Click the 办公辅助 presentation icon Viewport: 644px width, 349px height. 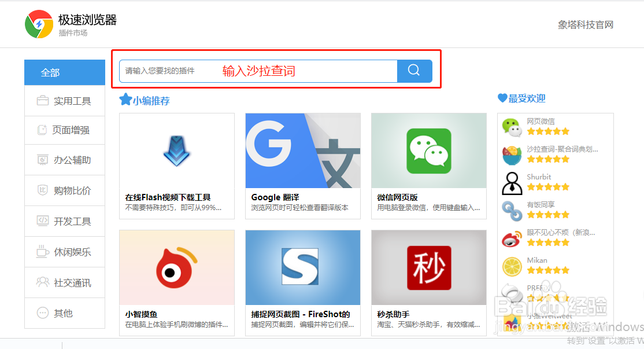click(43, 160)
